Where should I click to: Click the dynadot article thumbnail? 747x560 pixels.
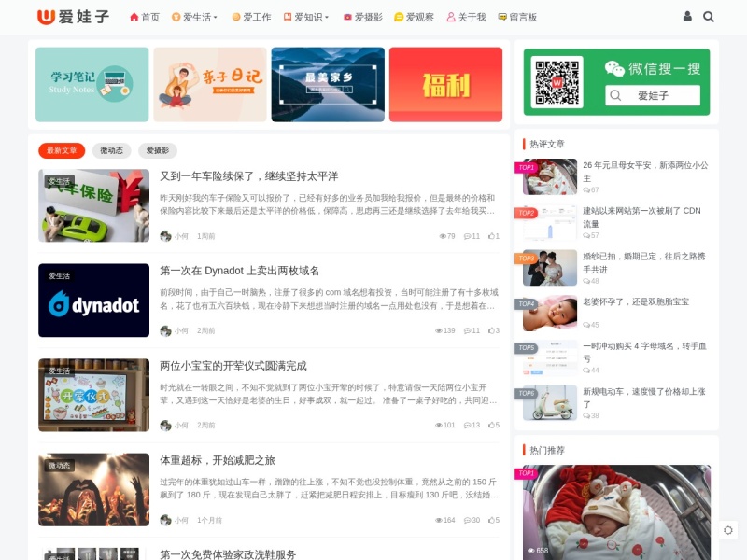[x=94, y=301]
